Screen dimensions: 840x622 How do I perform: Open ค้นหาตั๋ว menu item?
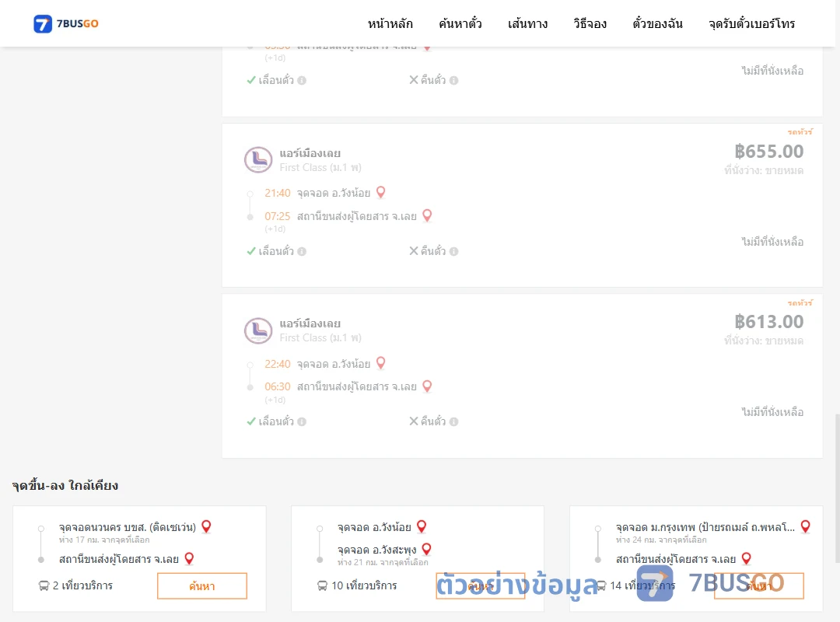pyautogui.click(x=460, y=23)
